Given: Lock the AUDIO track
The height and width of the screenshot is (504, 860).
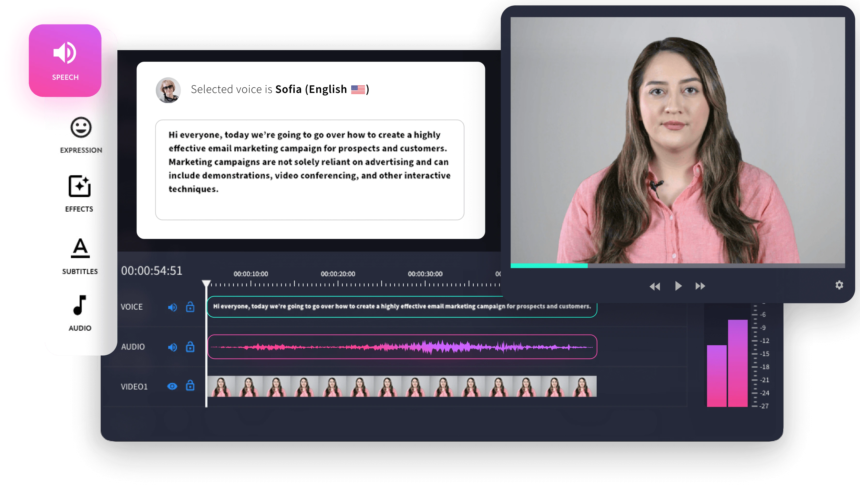Looking at the screenshot, I should click(x=190, y=347).
